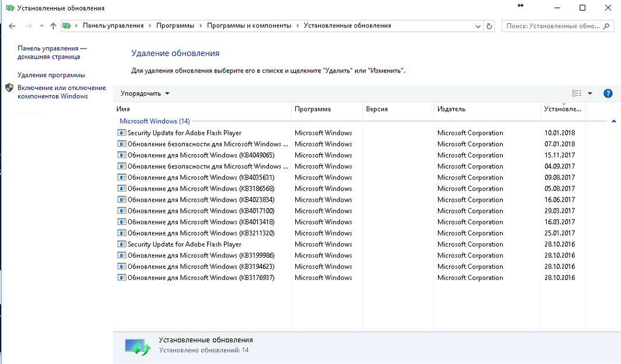Viewport: 621px width, 364px height.
Task: Select Обновление для Microsoft Windows (KB4049065)
Action: click(201, 155)
